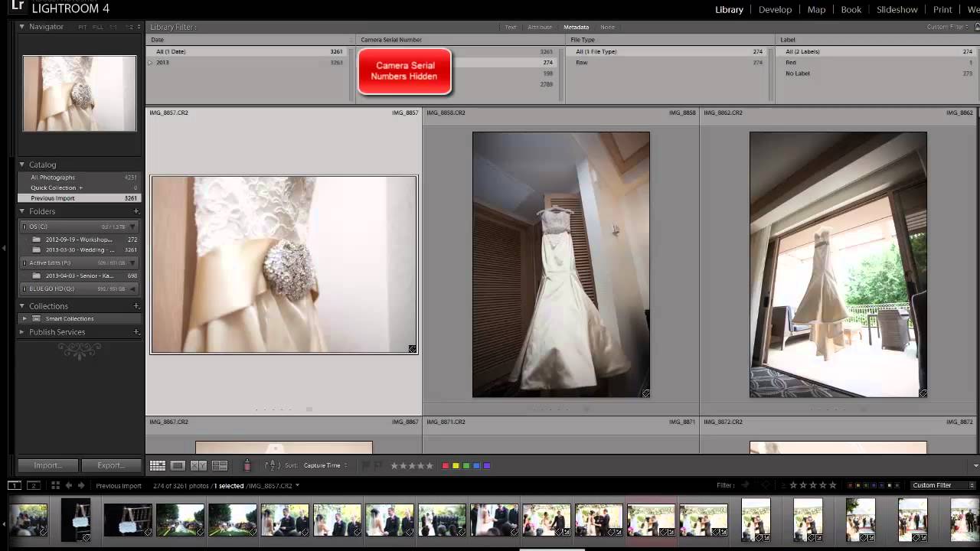Select Raw in File Type filter
This screenshot has height=551, width=980.
tap(668, 63)
